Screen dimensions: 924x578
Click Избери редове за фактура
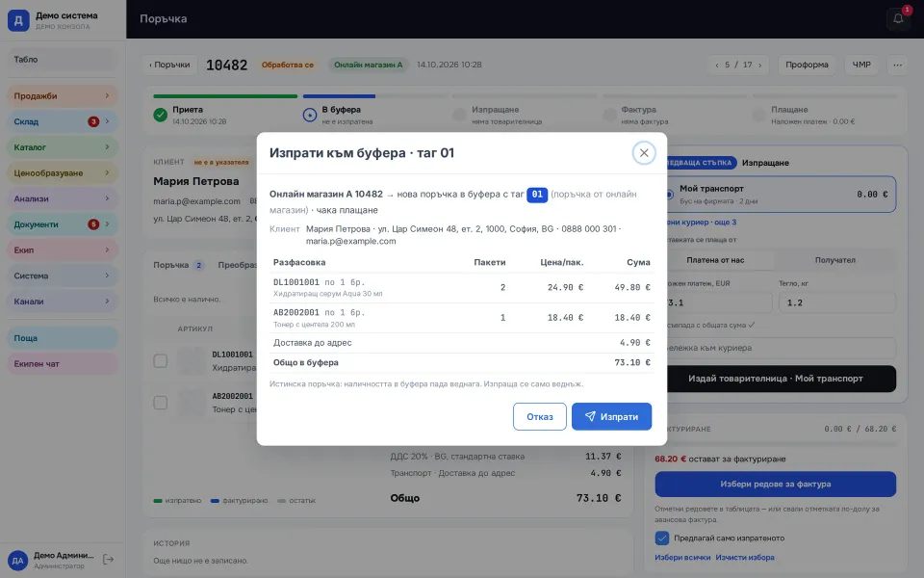(x=776, y=485)
